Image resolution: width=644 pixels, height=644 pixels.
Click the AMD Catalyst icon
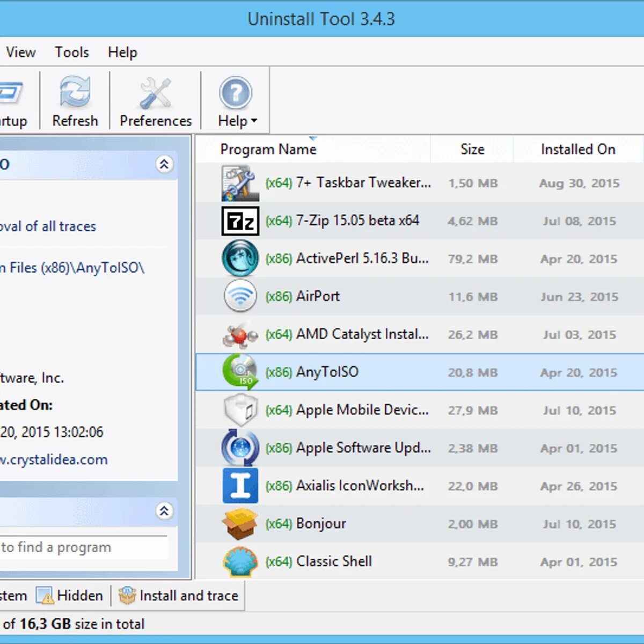point(240,335)
